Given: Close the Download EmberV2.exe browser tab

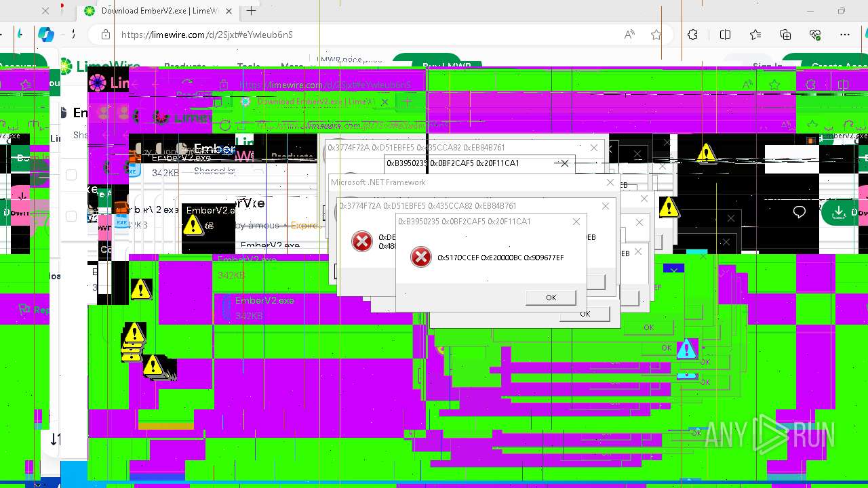Looking at the screenshot, I should [x=229, y=11].
